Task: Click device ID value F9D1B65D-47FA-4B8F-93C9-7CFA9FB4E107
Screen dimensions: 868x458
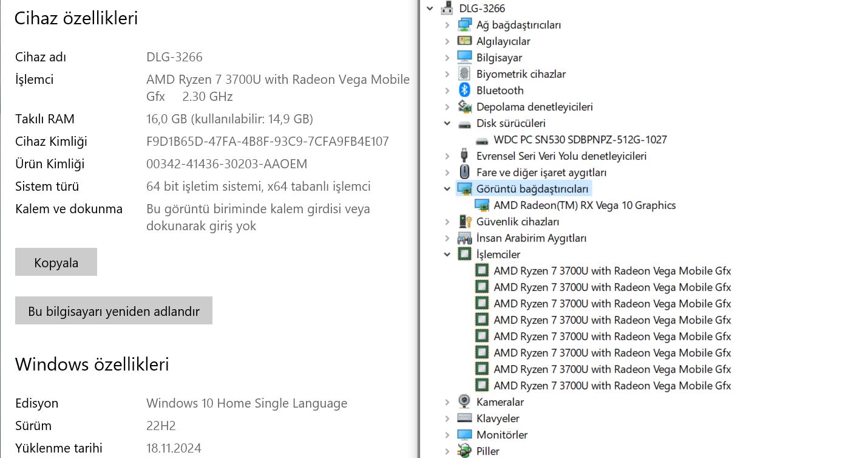Action: [268, 142]
